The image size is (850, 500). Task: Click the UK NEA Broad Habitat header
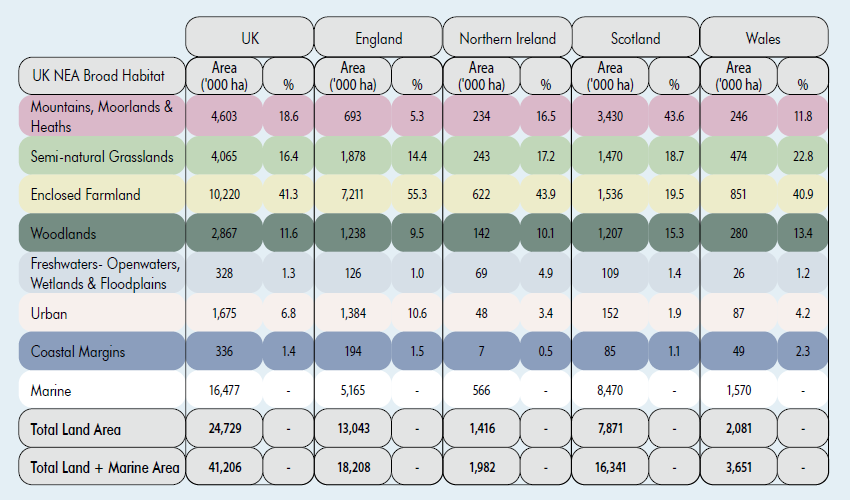click(98, 76)
